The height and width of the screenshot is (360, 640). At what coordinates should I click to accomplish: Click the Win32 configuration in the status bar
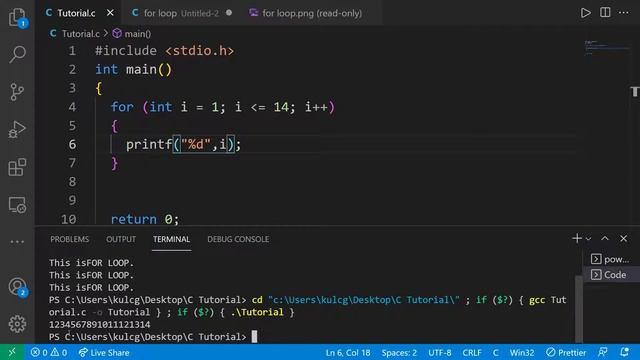pyautogui.click(x=522, y=352)
